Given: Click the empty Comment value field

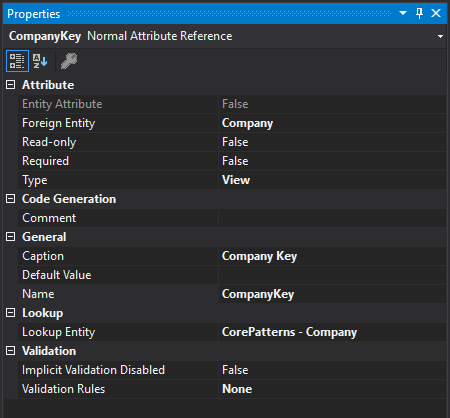Looking at the screenshot, I should coord(332,218).
